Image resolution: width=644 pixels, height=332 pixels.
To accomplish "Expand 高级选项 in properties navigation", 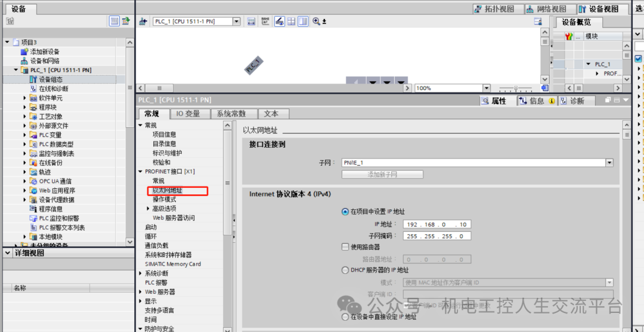I will pos(148,209).
